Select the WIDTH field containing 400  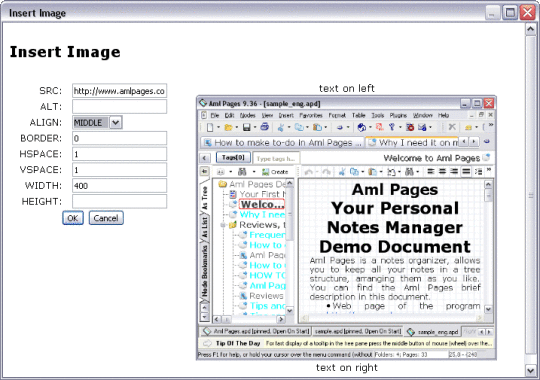120,186
